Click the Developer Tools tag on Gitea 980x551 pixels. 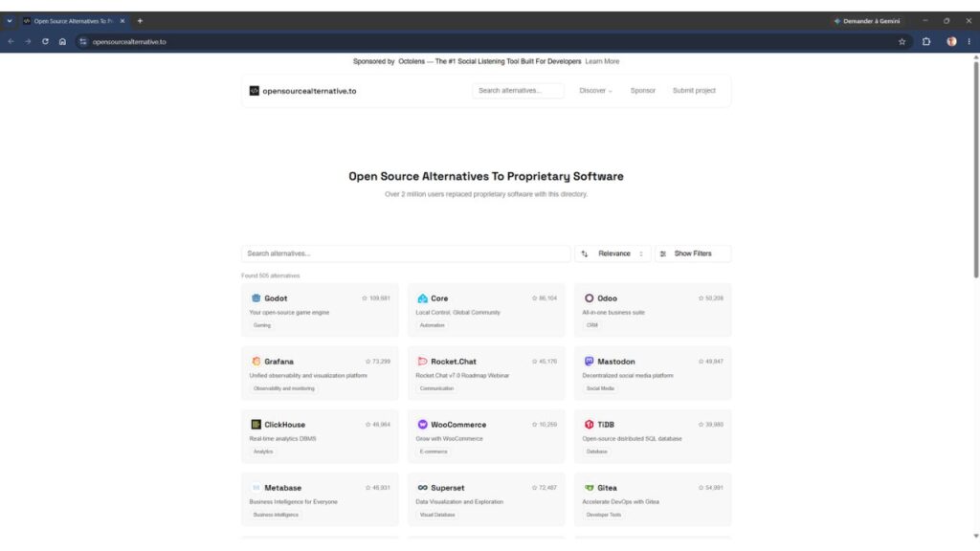pyautogui.click(x=604, y=515)
